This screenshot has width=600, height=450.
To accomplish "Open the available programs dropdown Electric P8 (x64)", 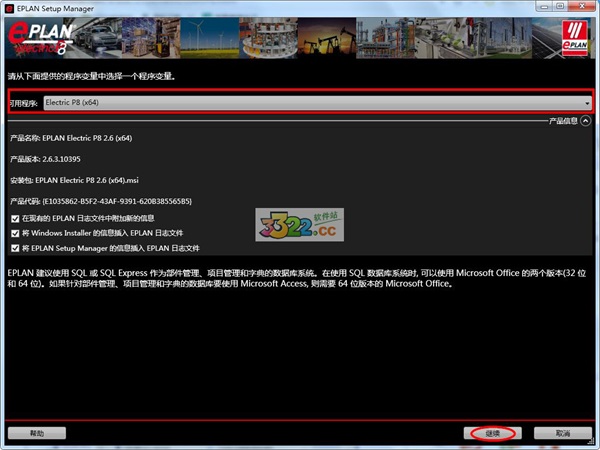I will pos(318,103).
